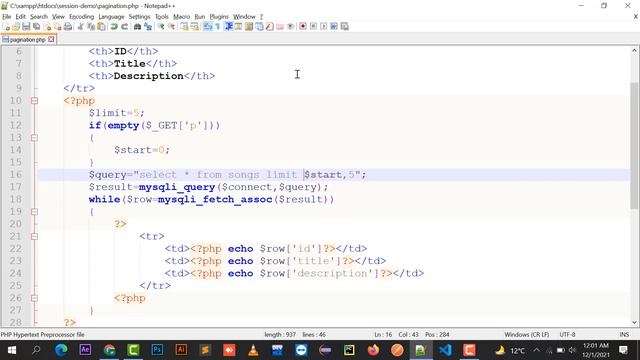Close the pagination.php tab

click(x=51, y=40)
